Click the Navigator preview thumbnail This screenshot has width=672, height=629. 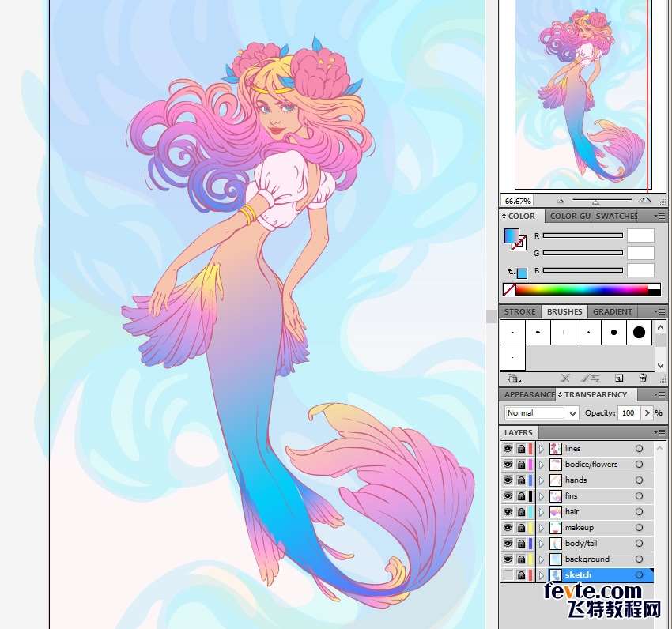583,94
